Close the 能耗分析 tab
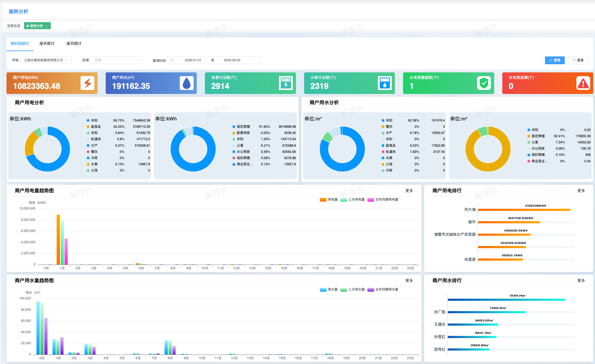The height and width of the screenshot is (364, 595). point(46,26)
